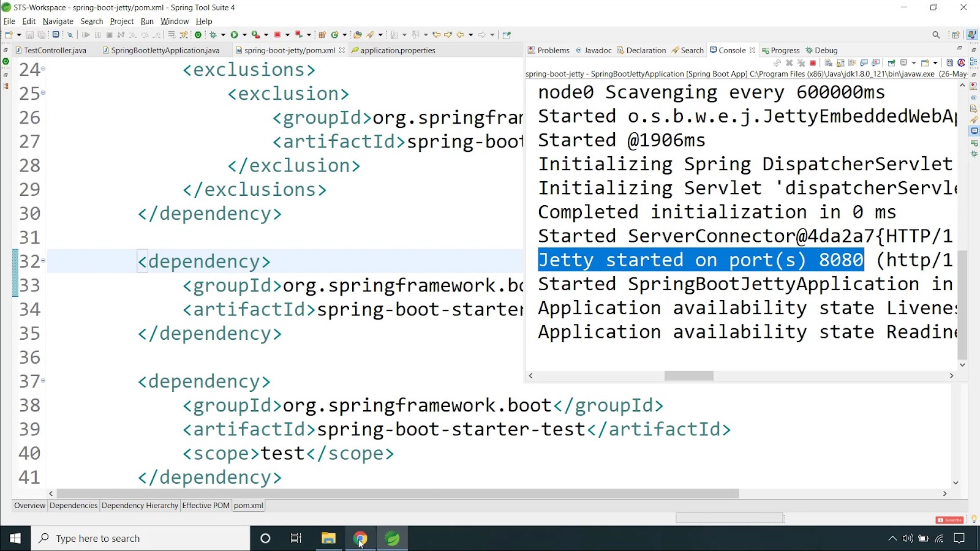The height and width of the screenshot is (551, 980).
Task: Click the Debug bug icon in main toolbar
Action: pyautogui.click(x=214, y=35)
